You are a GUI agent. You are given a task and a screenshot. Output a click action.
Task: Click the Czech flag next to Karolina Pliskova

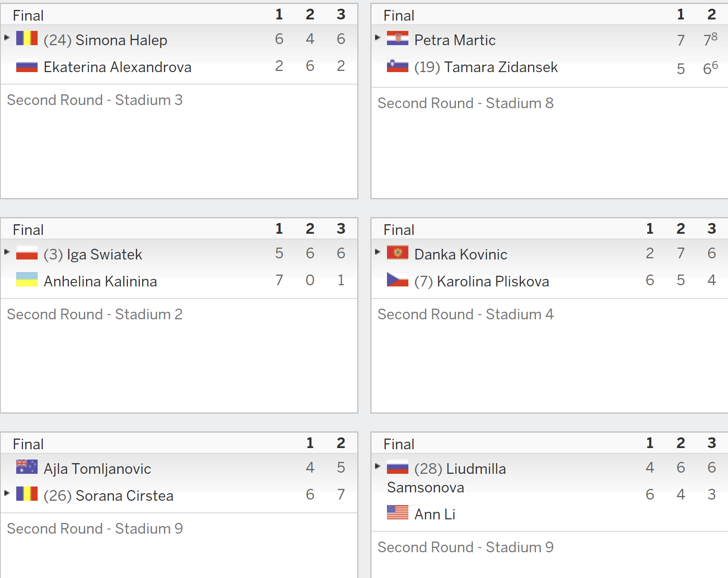(x=398, y=280)
